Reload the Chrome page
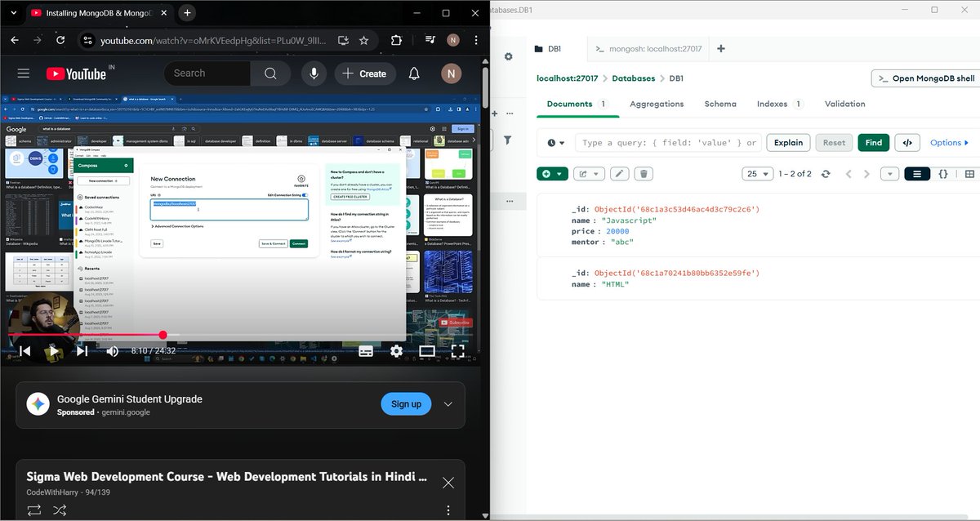This screenshot has height=521, width=980. click(x=60, y=40)
